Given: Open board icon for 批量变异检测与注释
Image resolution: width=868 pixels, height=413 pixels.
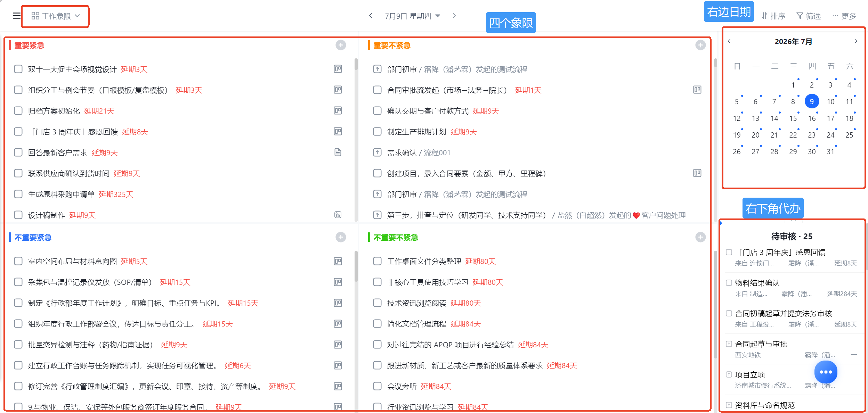Looking at the screenshot, I should [338, 345].
